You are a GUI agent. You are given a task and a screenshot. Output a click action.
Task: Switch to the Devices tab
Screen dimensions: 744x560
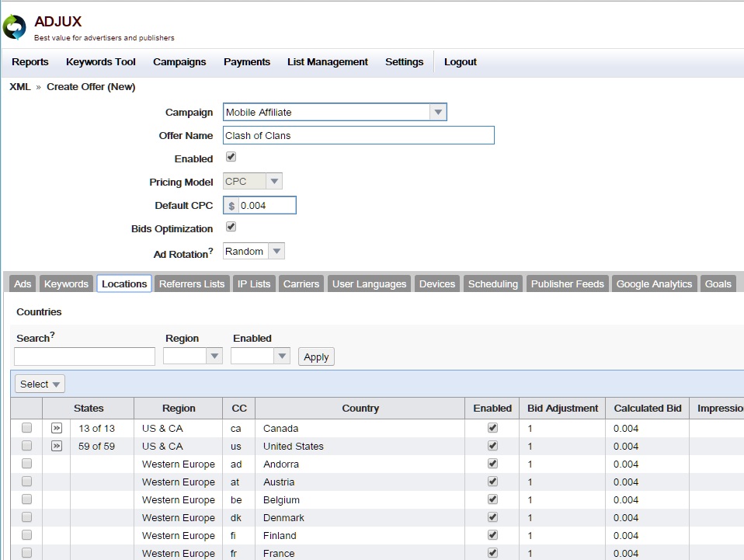click(x=437, y=283)
